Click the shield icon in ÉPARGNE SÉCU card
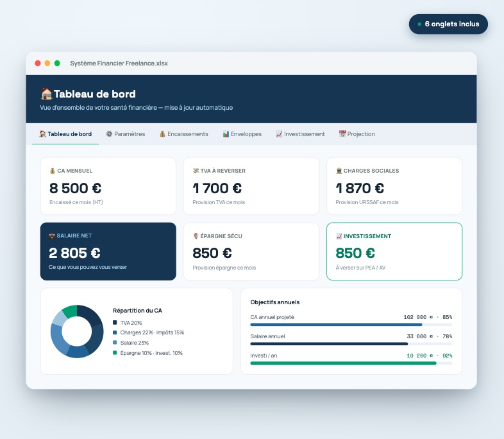Screen dimensions: 504x439 (196, 236)
